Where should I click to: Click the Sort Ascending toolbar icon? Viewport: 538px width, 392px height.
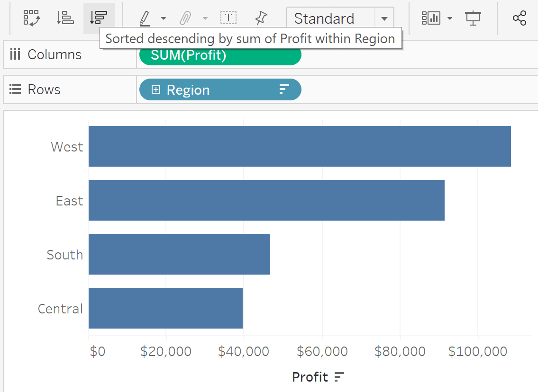click(65, 18)
